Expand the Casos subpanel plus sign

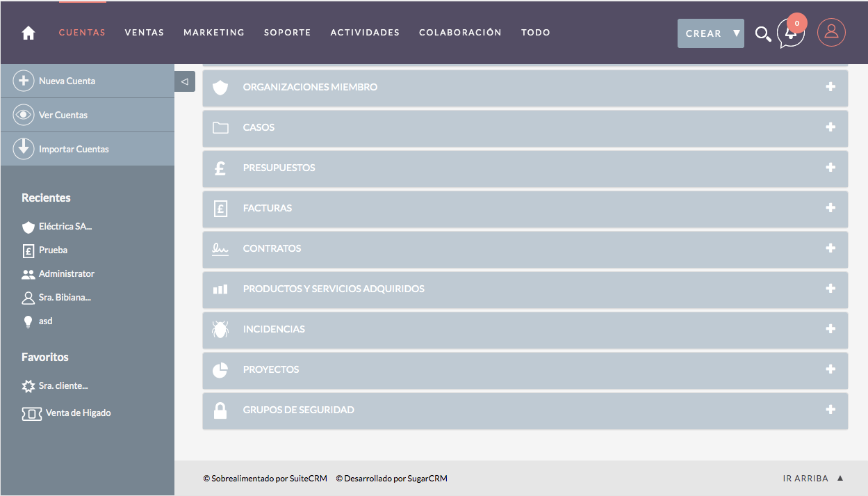[830, 127]
